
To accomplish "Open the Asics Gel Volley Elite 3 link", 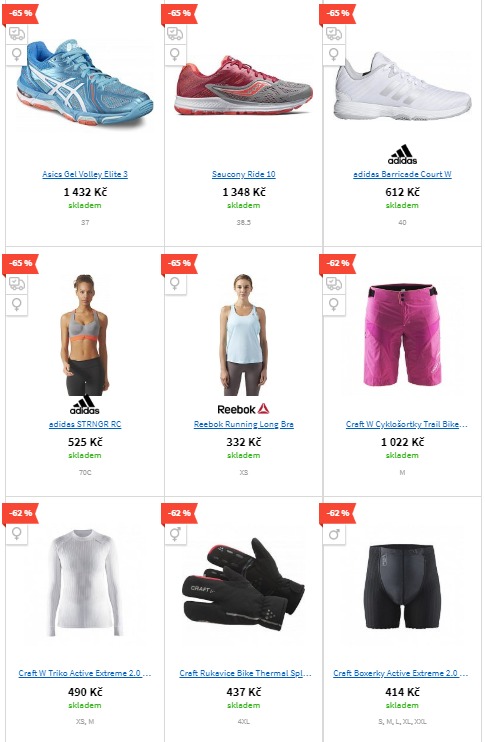I will (x=85, y=174).
